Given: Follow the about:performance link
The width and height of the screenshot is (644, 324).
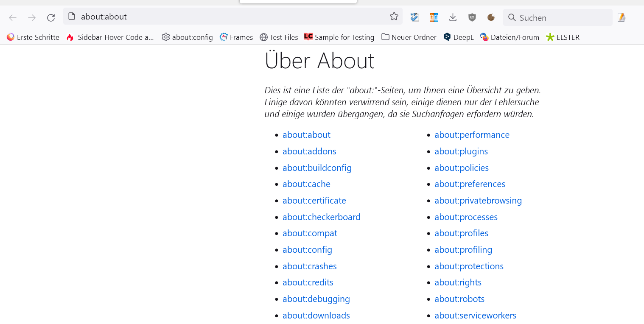Looking at the screenshot, I should point(472,135).
